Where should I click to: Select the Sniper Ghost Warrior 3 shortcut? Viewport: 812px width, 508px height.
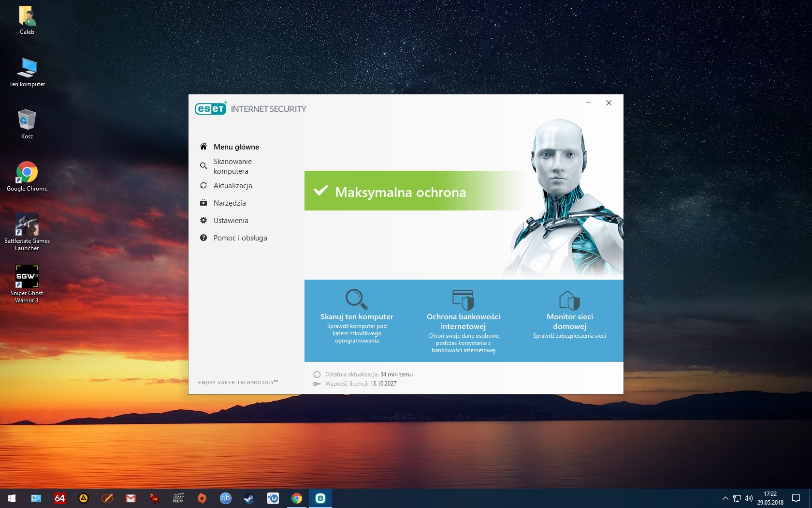point(27,284)
